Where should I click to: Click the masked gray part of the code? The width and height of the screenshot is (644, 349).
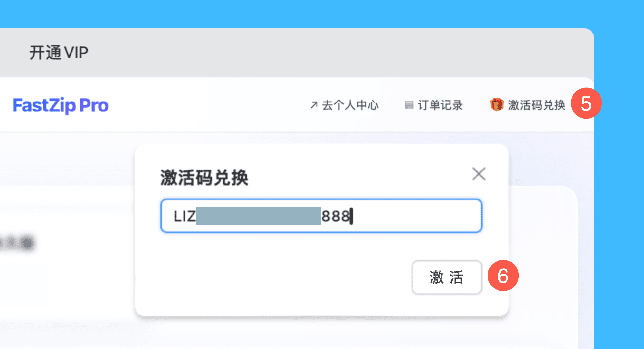click(259, 216)
